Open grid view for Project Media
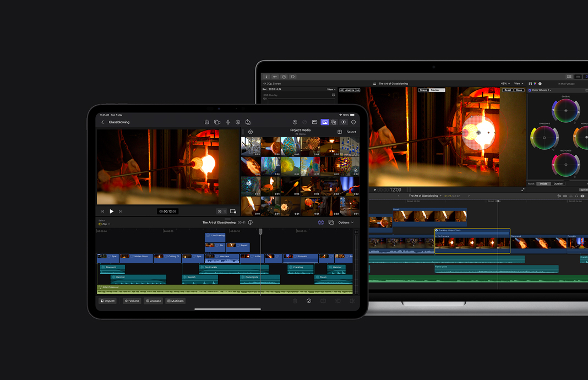 click(x=340, y=132)
